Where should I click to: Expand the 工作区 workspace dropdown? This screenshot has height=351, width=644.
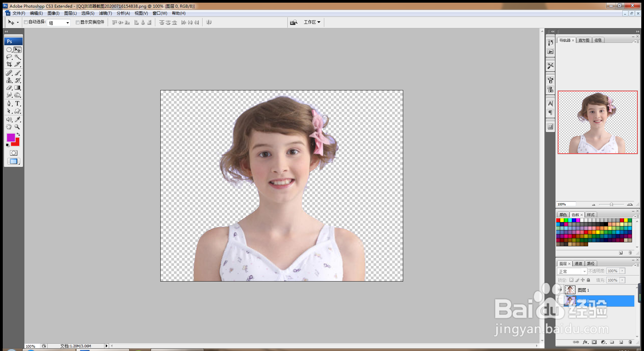pyautogui.click(x=312, y=22)
